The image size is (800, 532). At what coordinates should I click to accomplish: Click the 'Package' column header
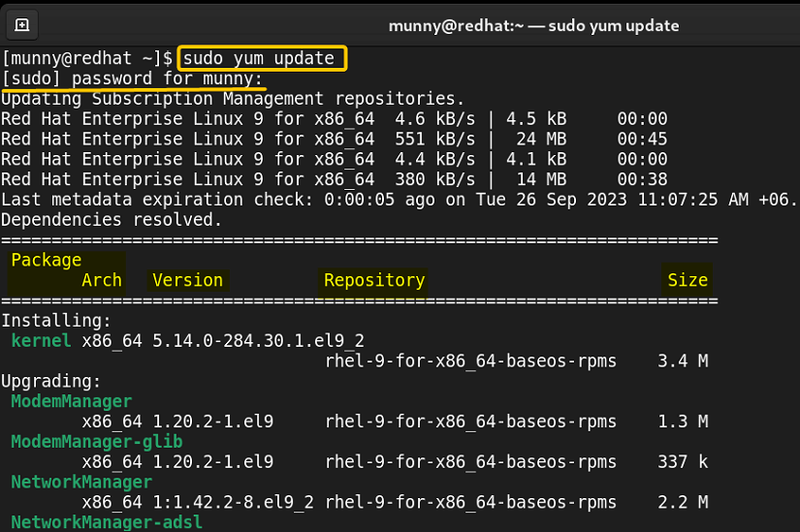click(x=47, y=260)
